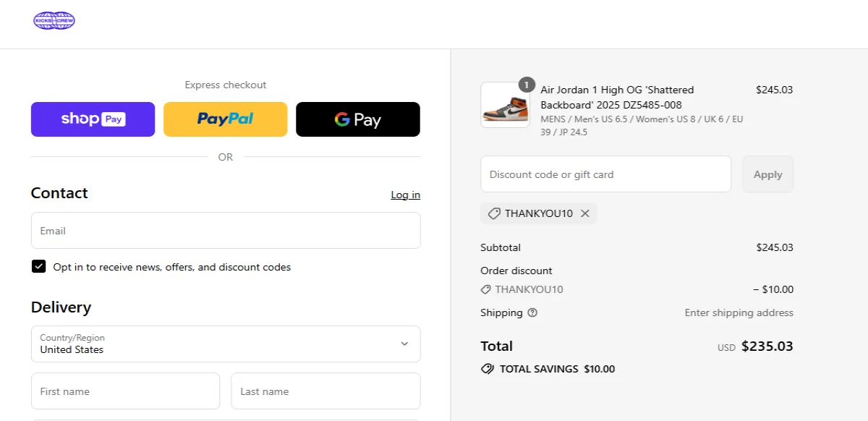The image size is (868, 421).
Task: Click the shipping cost help question mark
Action: (532, 313)
